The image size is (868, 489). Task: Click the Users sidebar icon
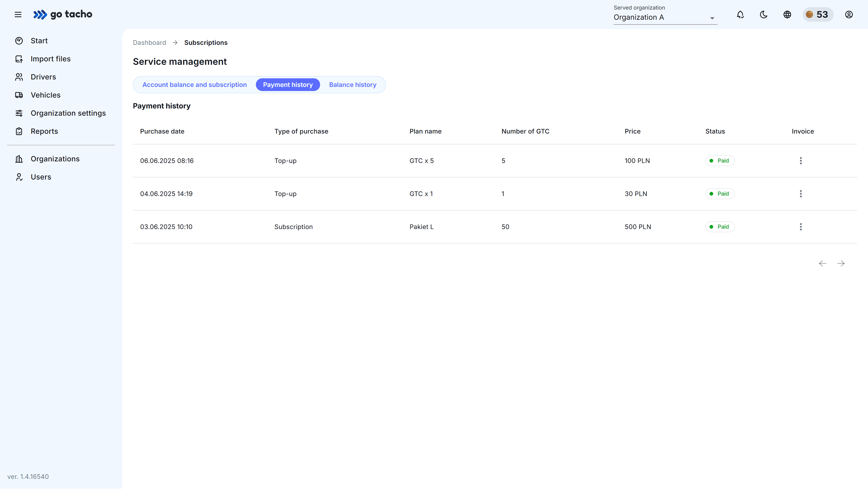tap(19, 177)
